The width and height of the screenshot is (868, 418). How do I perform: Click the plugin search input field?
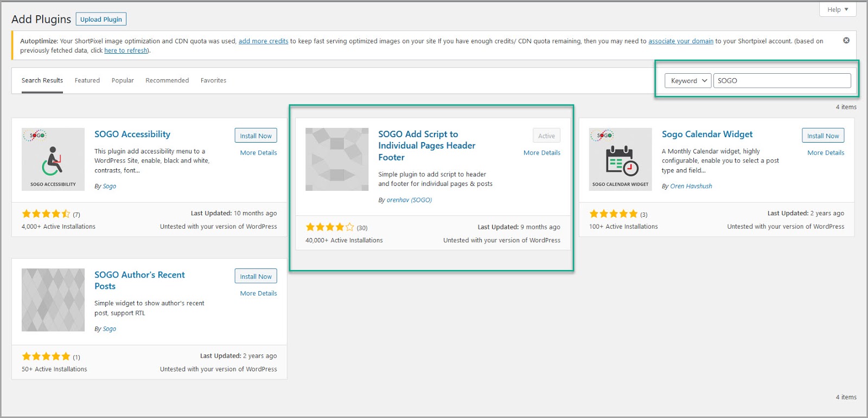(x=782, y=81)
